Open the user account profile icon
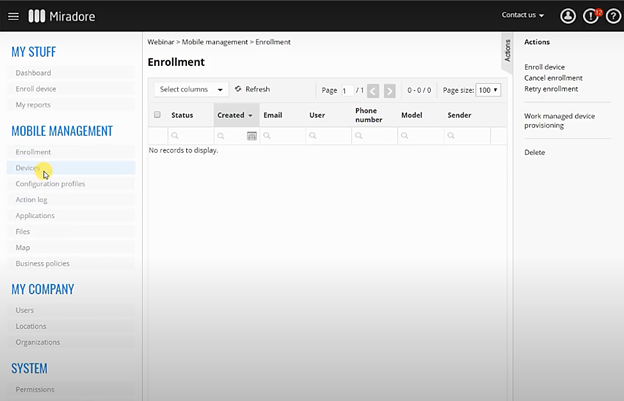Screen dimensions: 624x401 tap(568, 16)
